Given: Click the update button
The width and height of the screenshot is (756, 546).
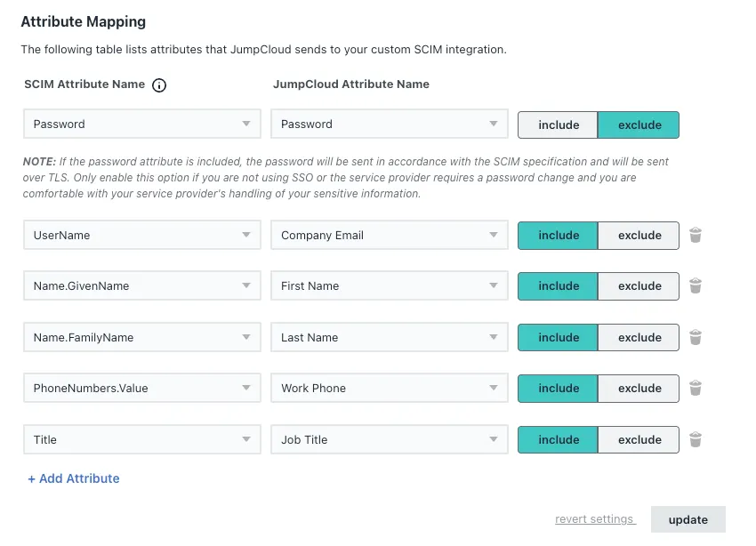Looking at the screenshot, I should (x=688, y=519).
